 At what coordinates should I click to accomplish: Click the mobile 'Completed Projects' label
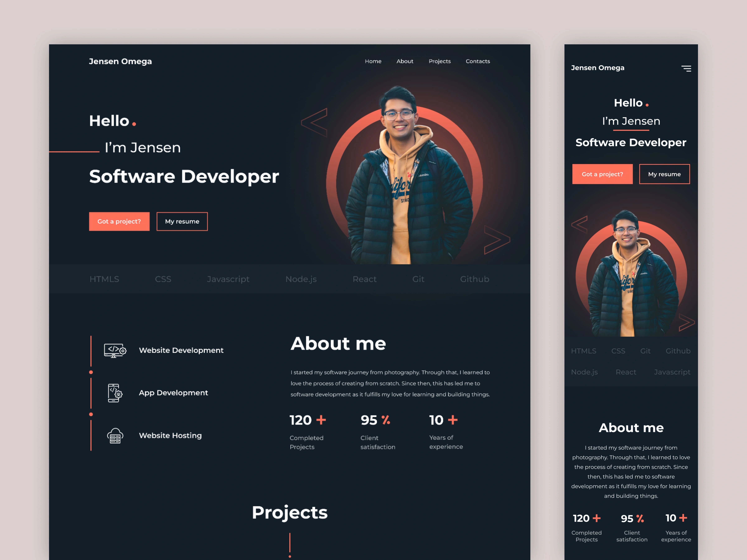click(x=586, y=536)
